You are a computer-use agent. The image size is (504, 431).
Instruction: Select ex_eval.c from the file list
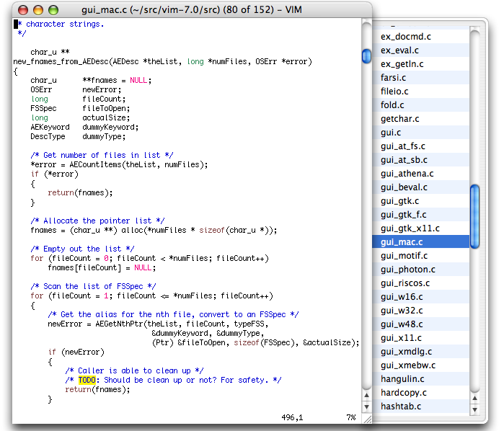[x=420, y=50]
